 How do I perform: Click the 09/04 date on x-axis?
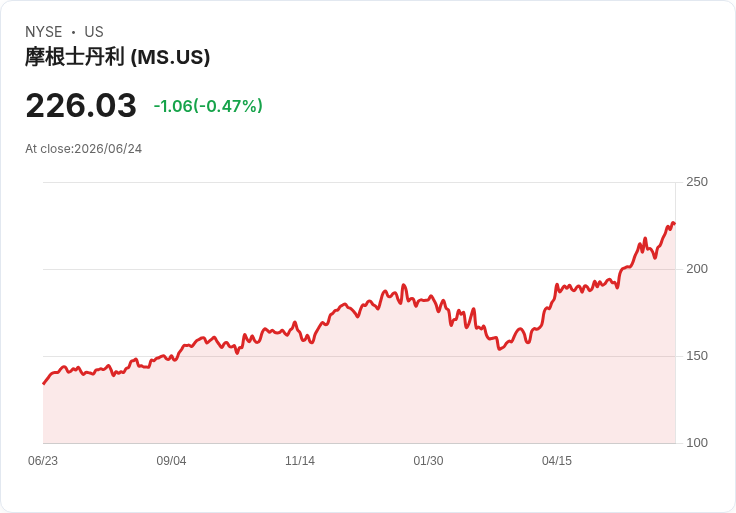[171, 461]
